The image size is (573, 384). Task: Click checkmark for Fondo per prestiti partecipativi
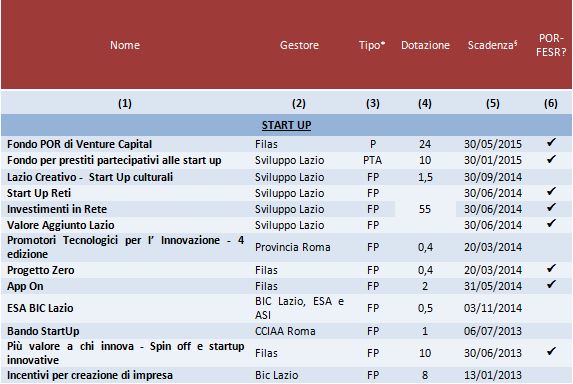551,159
